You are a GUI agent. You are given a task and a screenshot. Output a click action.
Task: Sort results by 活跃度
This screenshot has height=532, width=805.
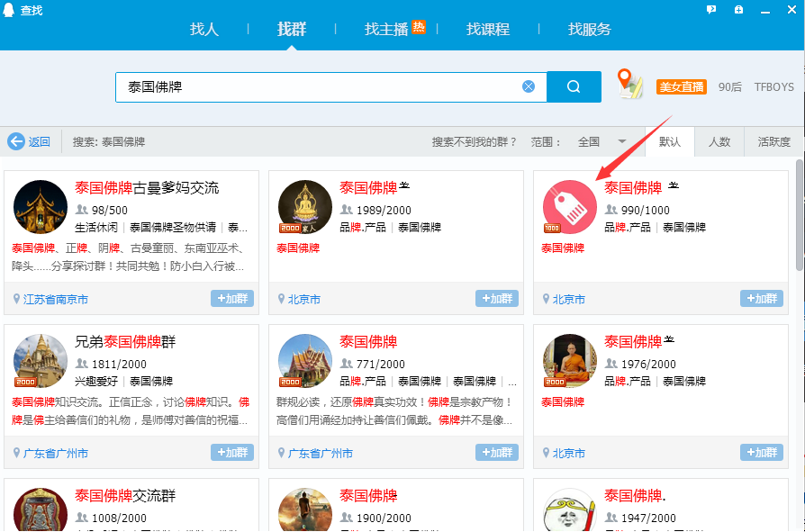click(x=773, y=141)
